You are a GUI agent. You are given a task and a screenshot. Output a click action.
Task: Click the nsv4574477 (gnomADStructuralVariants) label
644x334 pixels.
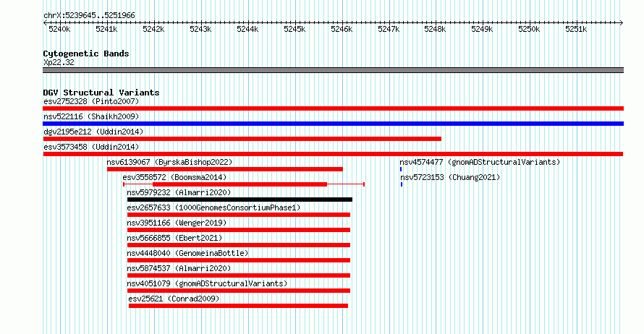(x=480, y=162)
